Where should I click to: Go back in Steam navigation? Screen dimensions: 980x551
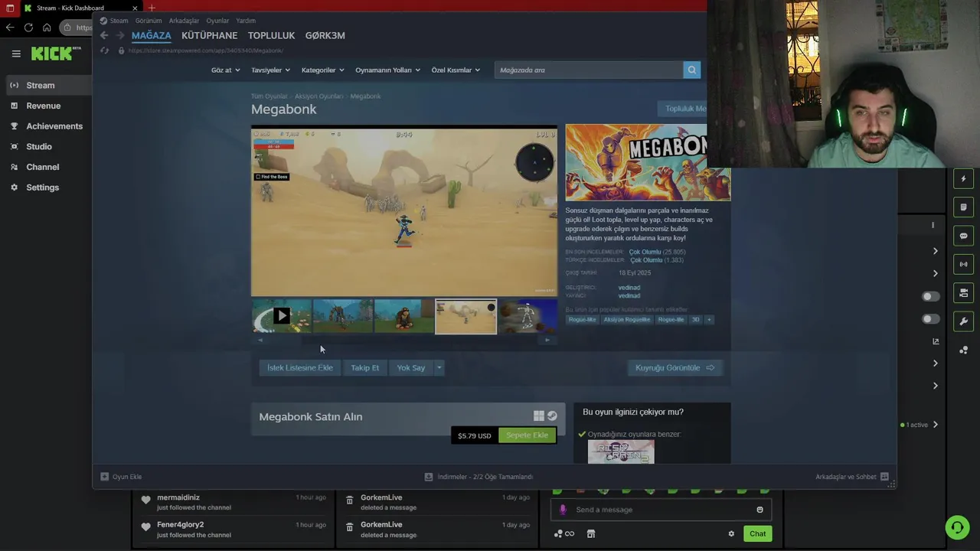pyautogui.click(x=104, y=35)
